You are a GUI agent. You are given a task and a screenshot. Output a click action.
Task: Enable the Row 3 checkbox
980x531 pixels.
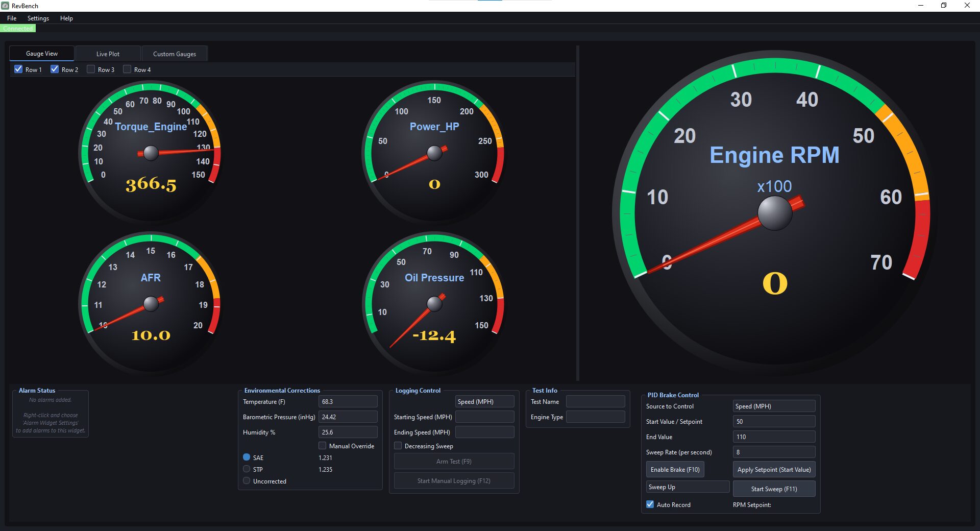91,69
